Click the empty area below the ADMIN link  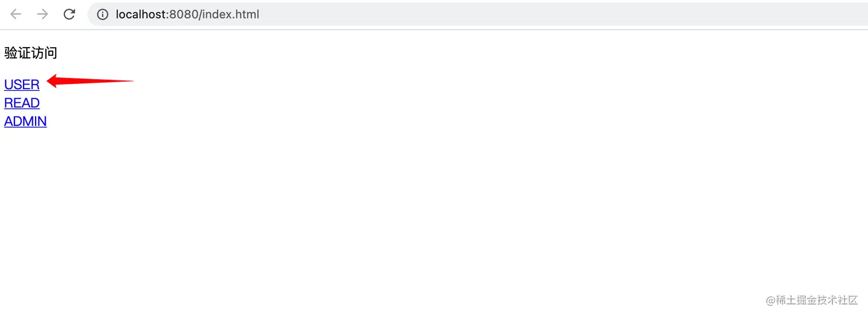pos(25,149)
